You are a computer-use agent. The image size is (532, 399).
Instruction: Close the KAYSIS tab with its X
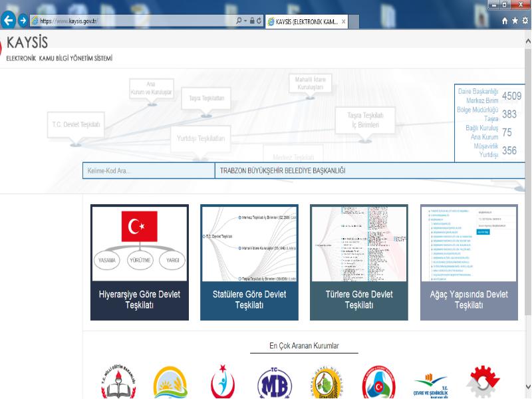[343, 22]
